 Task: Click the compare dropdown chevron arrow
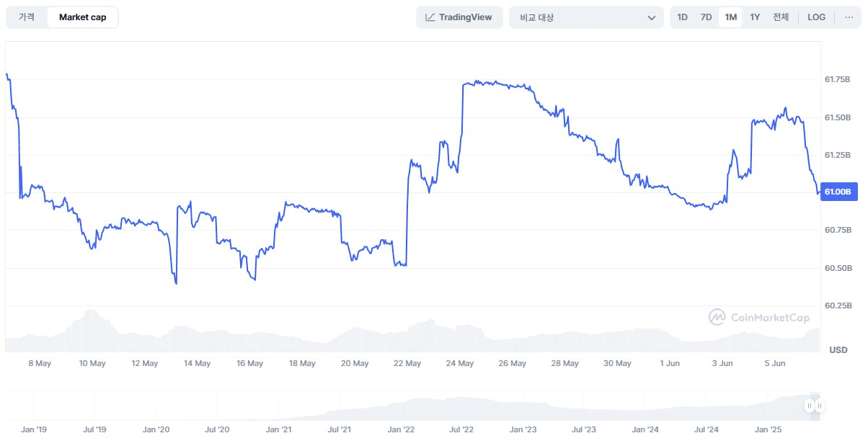tap(651, 17)
